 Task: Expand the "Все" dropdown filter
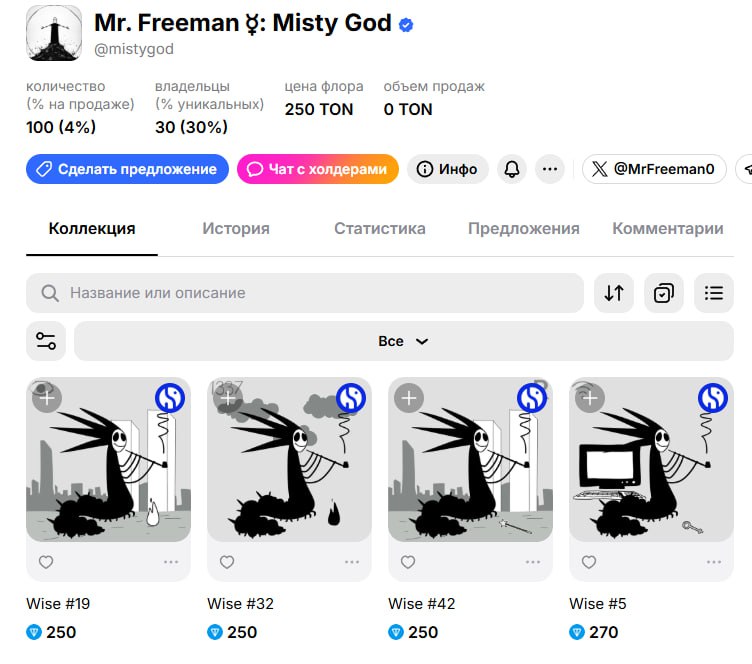click(404, 341)
